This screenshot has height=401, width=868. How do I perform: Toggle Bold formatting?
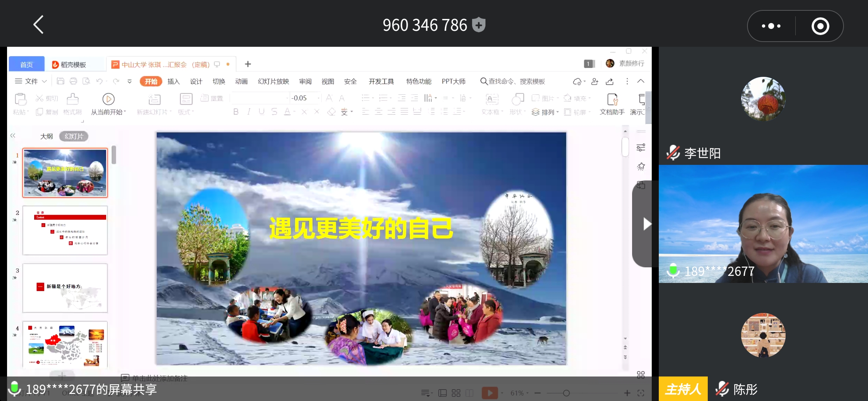coord(236,112)
